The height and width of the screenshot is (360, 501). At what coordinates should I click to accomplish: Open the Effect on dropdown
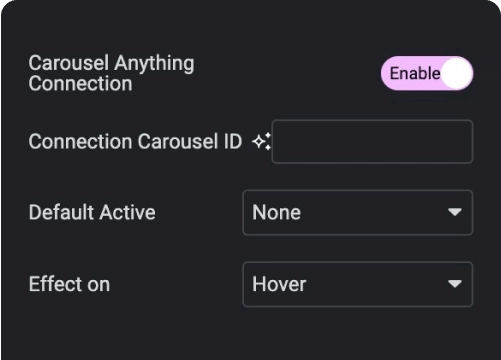click(x=358, y=284)
